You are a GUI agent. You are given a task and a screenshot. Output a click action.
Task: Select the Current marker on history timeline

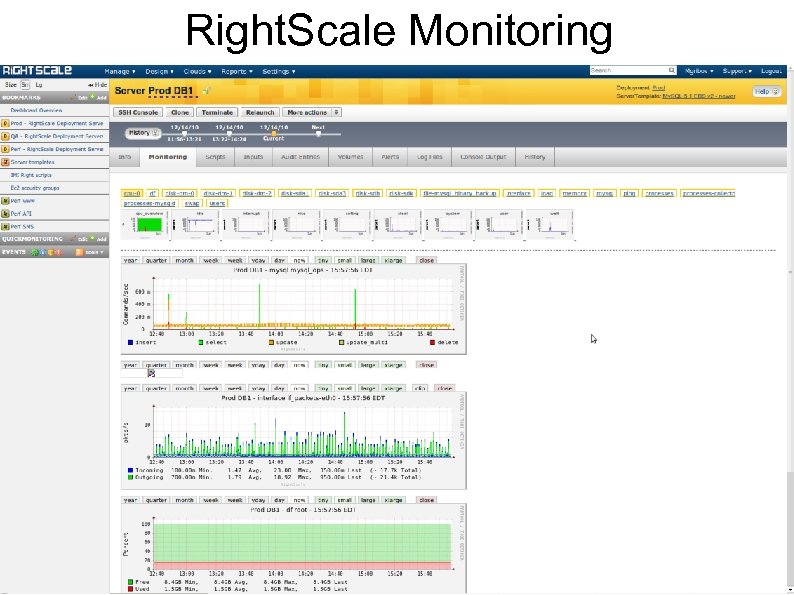pyautogui.click(x=274, y=134)
